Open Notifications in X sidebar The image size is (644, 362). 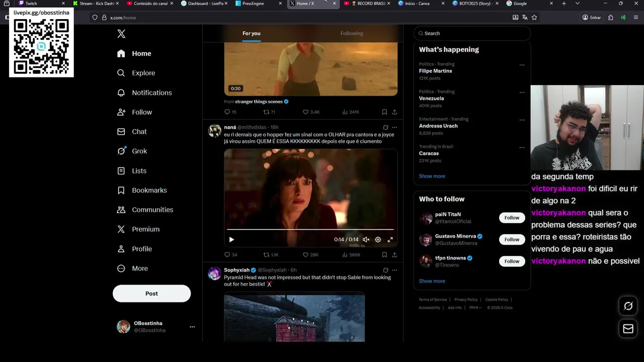pos(144,93)
